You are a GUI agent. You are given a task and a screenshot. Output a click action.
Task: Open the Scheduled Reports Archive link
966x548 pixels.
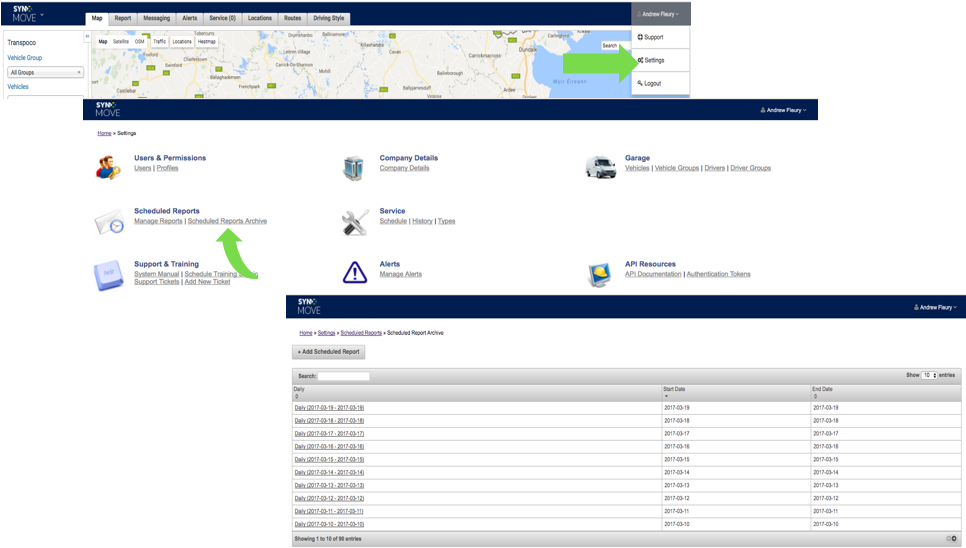coord(227,221)
